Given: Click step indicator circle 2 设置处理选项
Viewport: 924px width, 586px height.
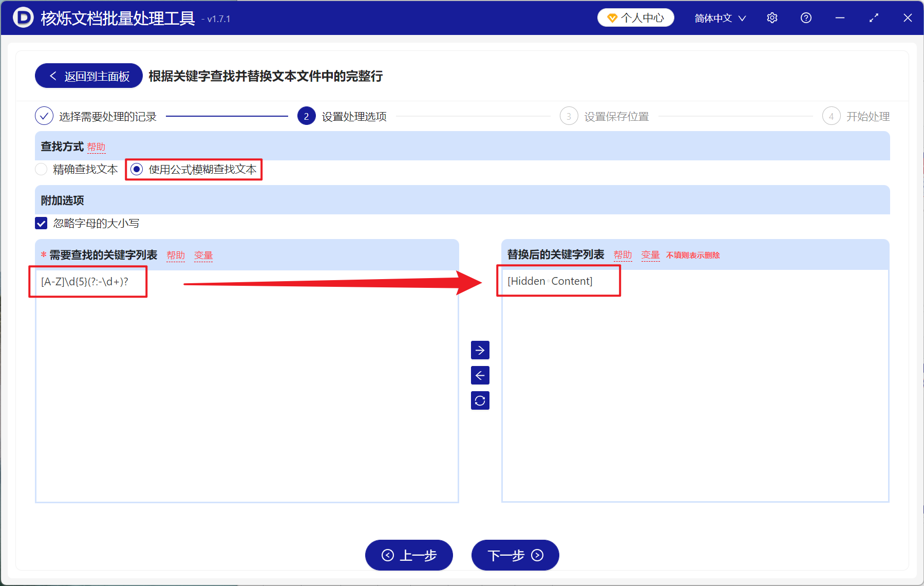Looking at the screenshot, I should [x=307, y=116].
